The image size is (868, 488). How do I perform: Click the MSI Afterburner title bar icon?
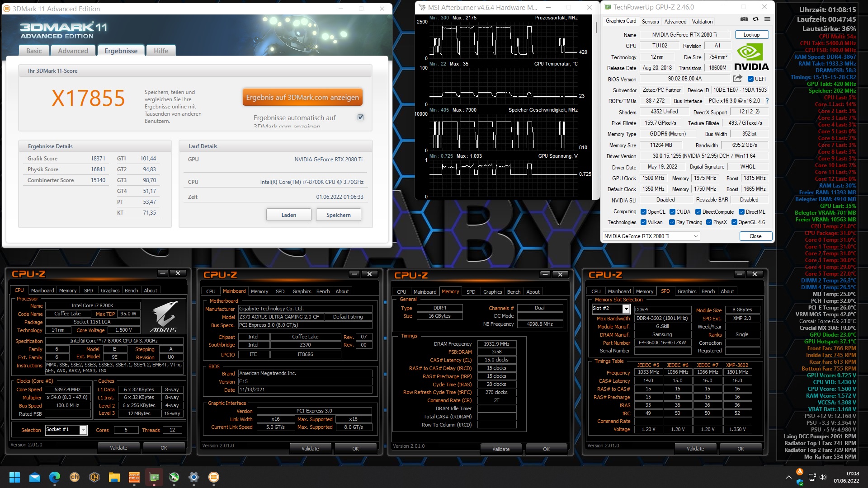click(x=422, y=7)
